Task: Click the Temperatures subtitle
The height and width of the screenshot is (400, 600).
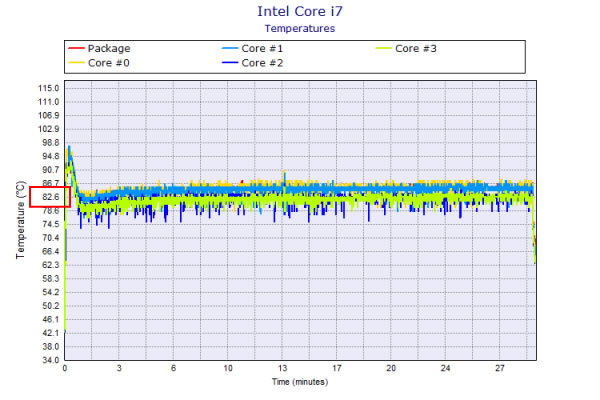Action: pos(300,29)
